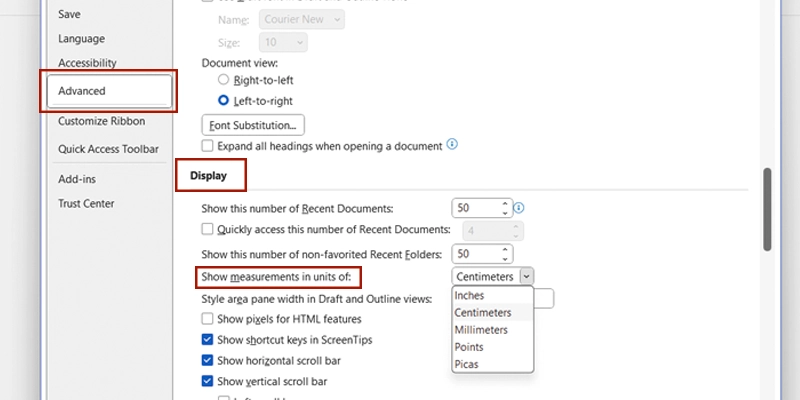Viewport: 800px width, 400px height.
Task: Click info icon next to Recent Documents spinner
Action: tap(519, 208)
